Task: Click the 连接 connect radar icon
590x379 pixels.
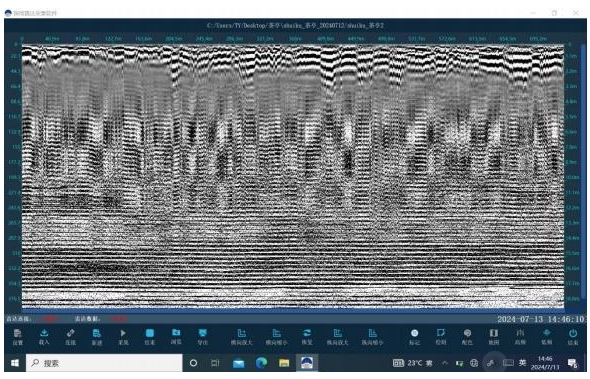Action: (x=70, y=337)
